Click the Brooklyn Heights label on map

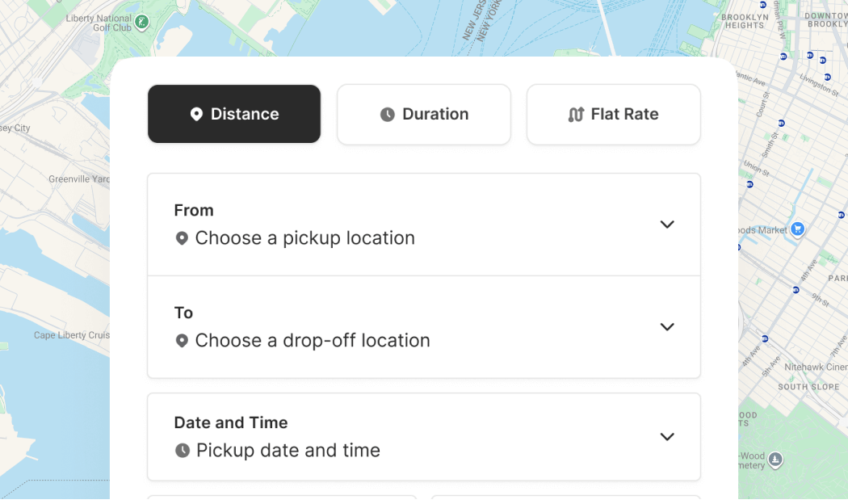pyautogui.click(x=744, y=21)
